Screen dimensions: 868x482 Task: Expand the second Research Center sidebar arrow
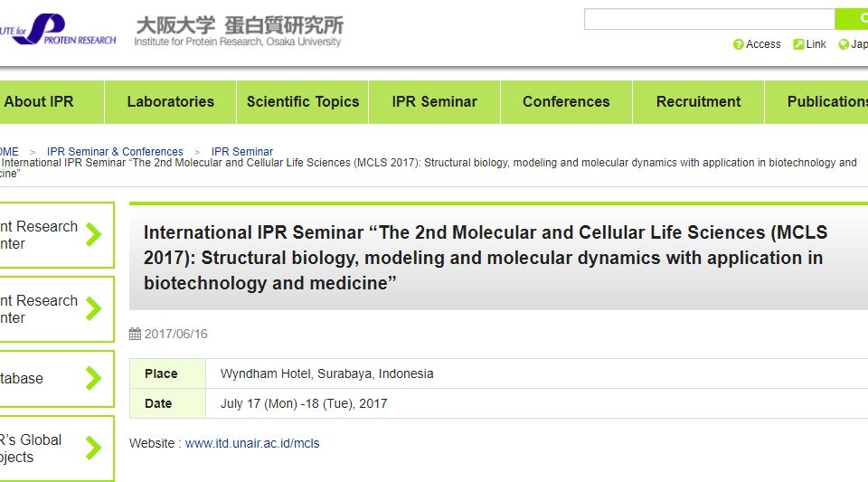(94, 308)
